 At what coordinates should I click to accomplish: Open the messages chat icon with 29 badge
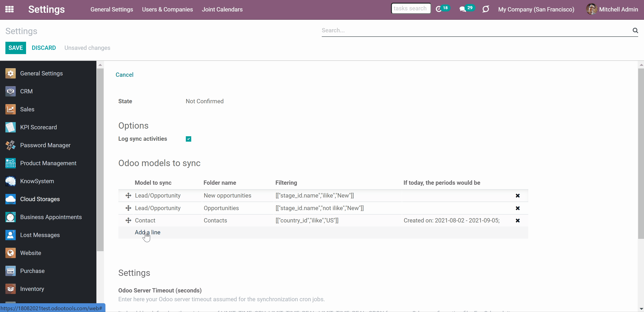467,9
